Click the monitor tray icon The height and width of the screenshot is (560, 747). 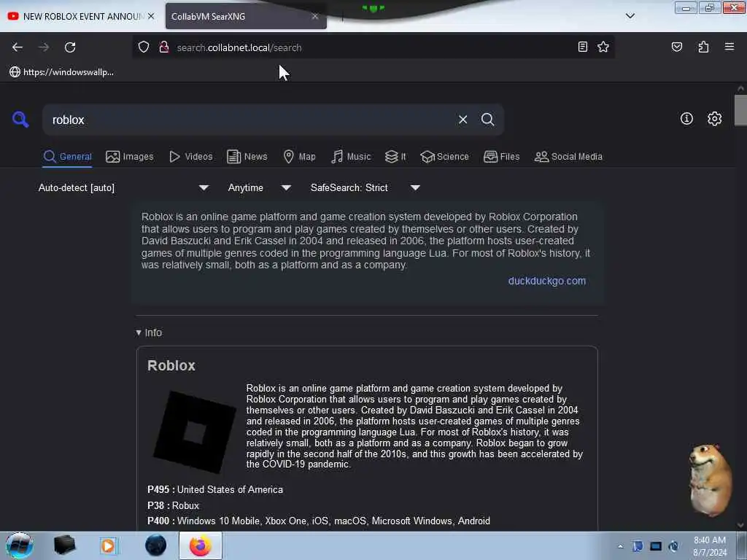tap(656, 546)
